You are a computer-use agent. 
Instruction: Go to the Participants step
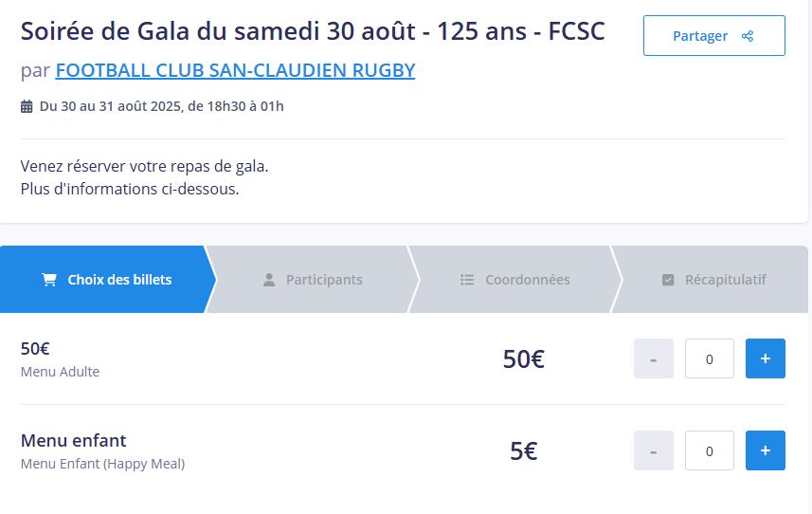click(313, 279)
